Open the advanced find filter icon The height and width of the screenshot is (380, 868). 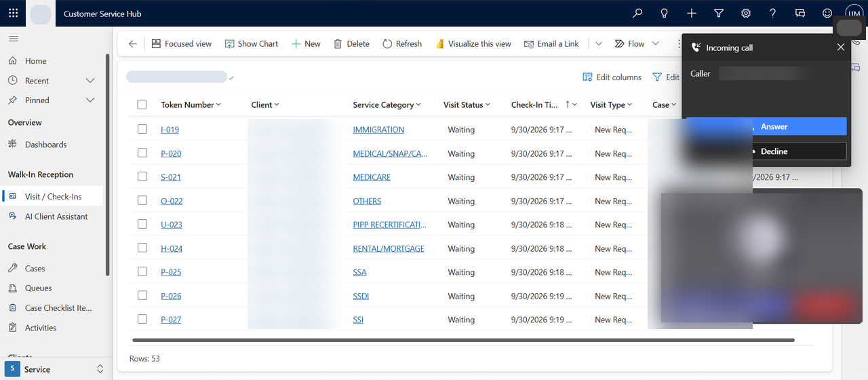(x=718, y=13)
